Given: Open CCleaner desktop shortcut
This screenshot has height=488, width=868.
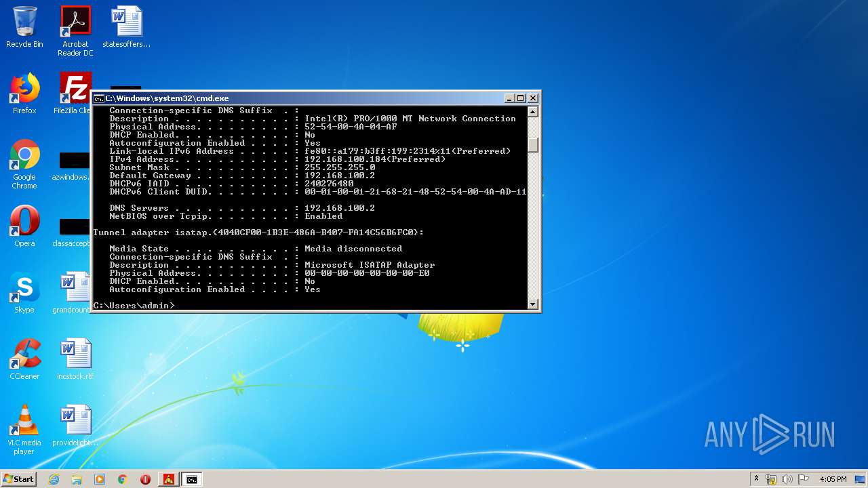Looking at the screenshot, I should pyautogui.click(x=24, y=359).
